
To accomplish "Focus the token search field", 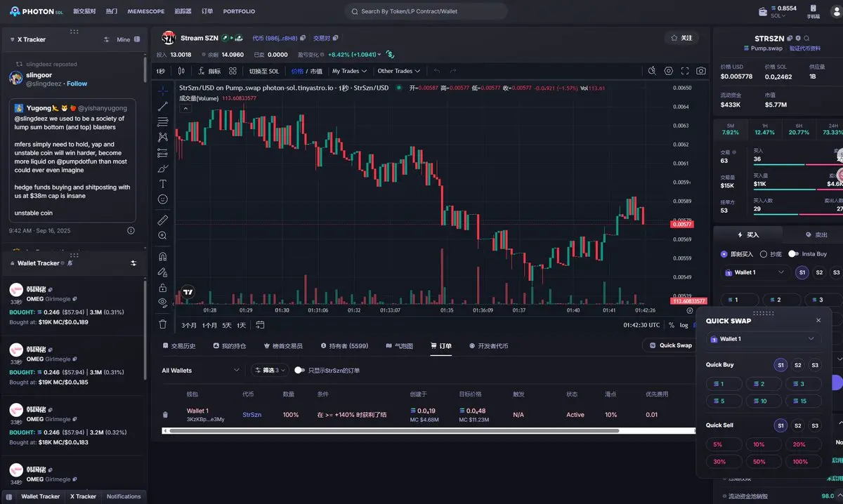I will pyautogui.click(x=426, y=11).
